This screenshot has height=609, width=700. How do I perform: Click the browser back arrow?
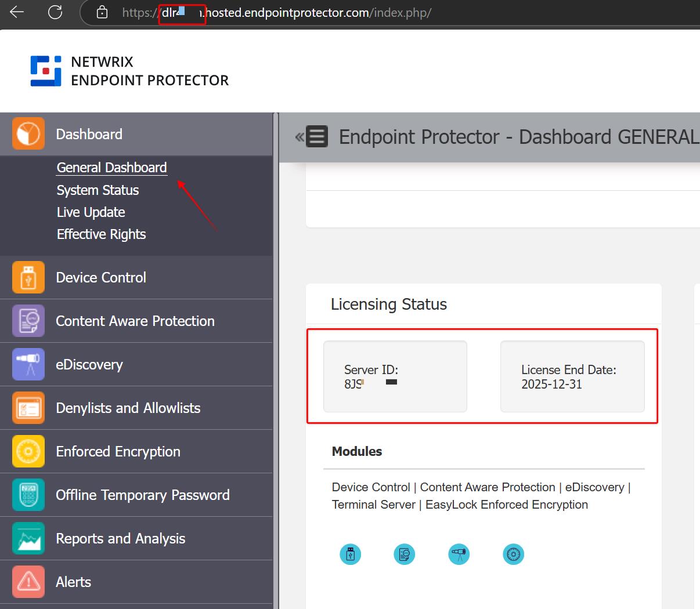17,12
